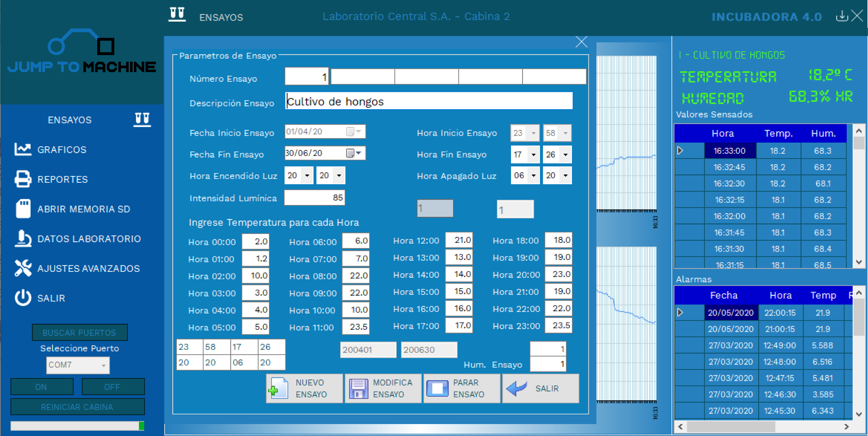The height and width of the screenshot is (436, 868).
Task: Click the Alarmas table horizontal scrollbar
Action: 731,427
